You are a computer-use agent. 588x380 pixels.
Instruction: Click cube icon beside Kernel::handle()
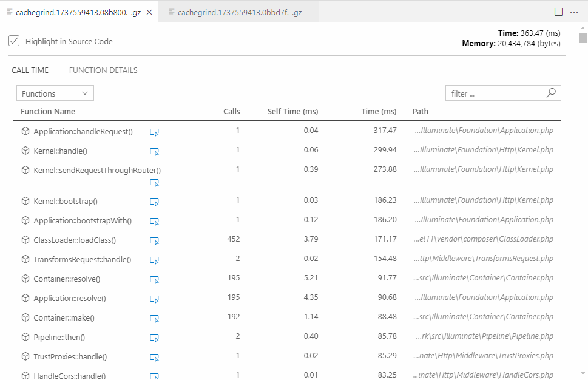[25, 151]
